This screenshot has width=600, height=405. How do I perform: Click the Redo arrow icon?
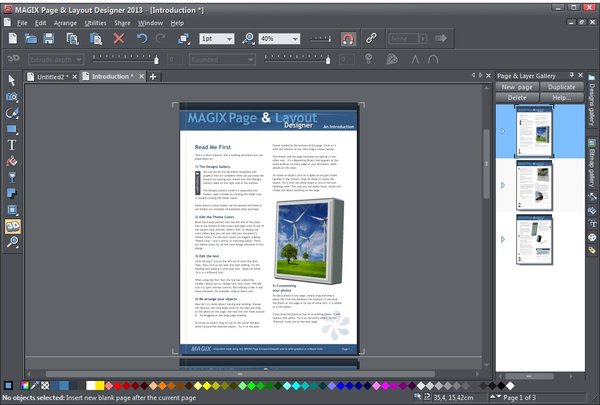tap(161, 38)
